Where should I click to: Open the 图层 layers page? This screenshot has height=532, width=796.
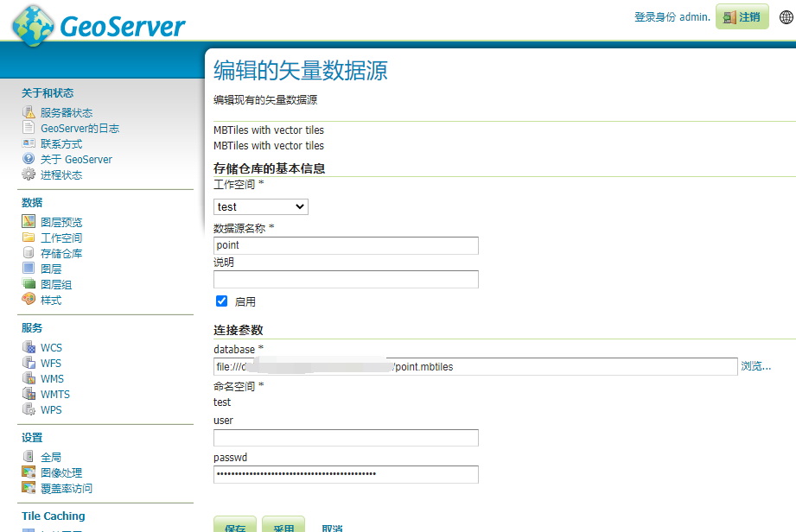[51, 269]
